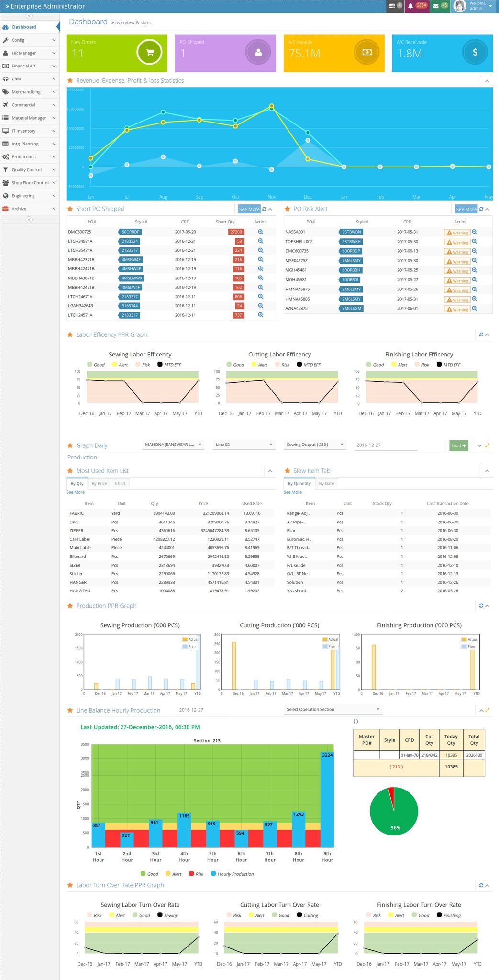Refresh the Labor Efficency PPR Graph panel
Screen dimensions: 499x980
click(481, 334)
